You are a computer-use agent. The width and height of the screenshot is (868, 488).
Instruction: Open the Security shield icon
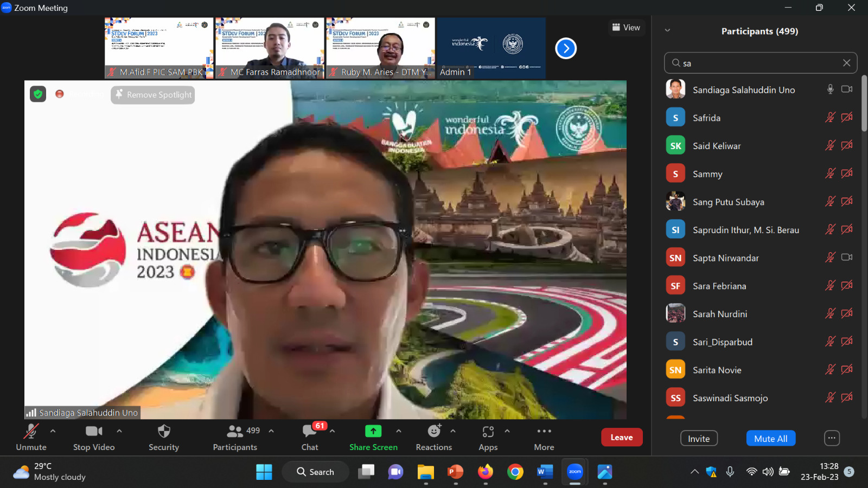click(x=164, y=432)
